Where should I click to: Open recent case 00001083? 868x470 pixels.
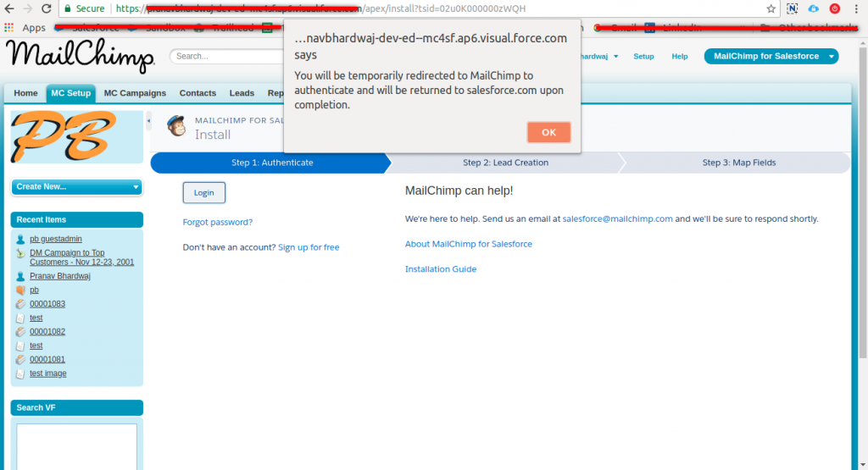point(47,304)
